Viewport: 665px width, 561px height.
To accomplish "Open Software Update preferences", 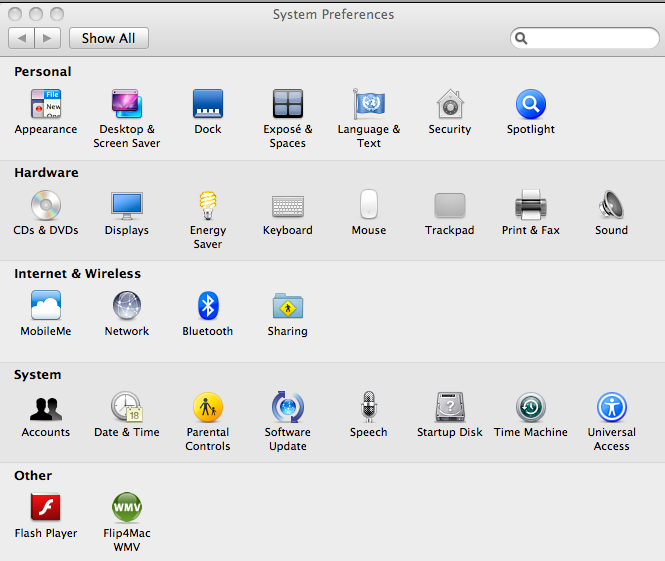I will tap(288, 408).
